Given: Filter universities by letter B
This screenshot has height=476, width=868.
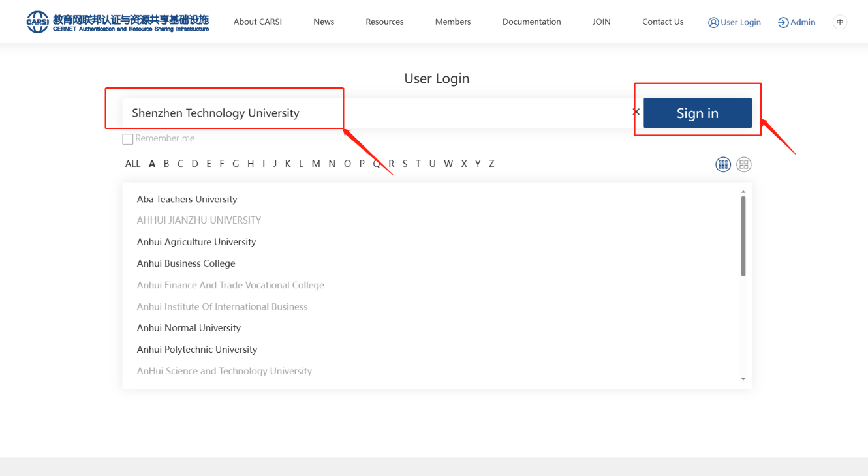Looking at the screenshot, I should (x=166, y=164).
